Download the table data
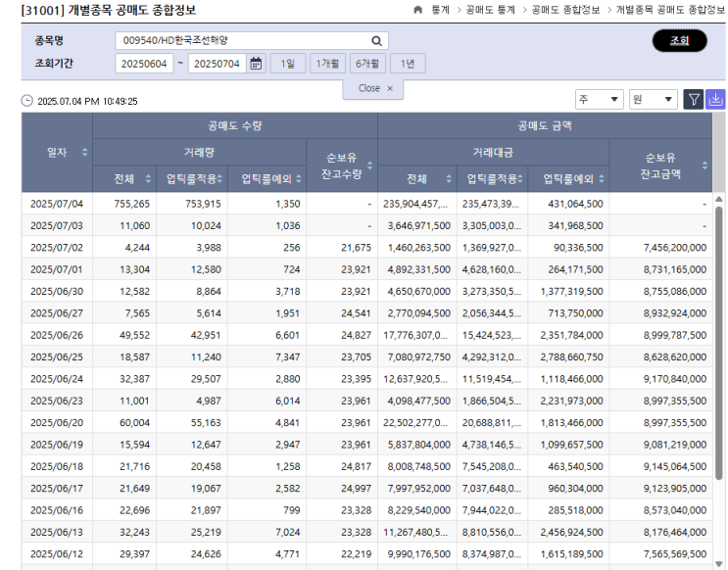The image size is (728, 570). click(x=716, y=99)
